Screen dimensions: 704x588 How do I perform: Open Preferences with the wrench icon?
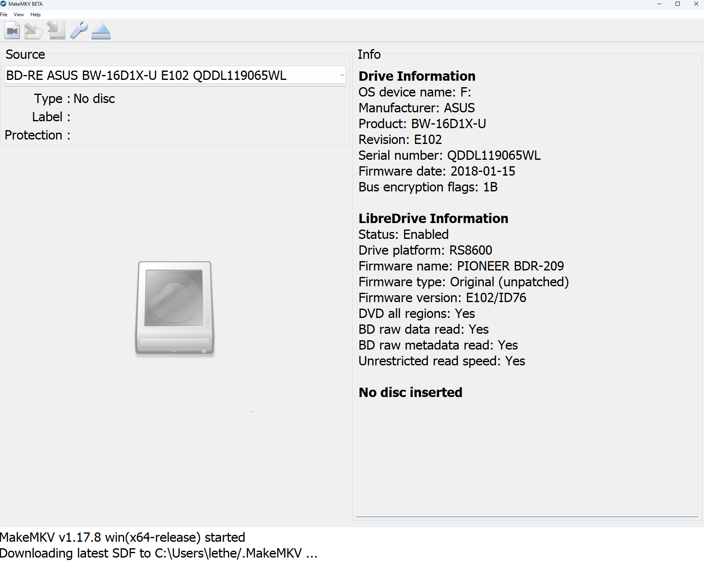click(x=79, y=31)
